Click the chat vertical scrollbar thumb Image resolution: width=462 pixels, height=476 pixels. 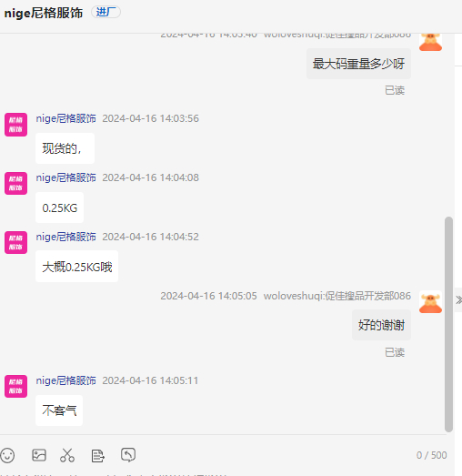tap(448, 324)
